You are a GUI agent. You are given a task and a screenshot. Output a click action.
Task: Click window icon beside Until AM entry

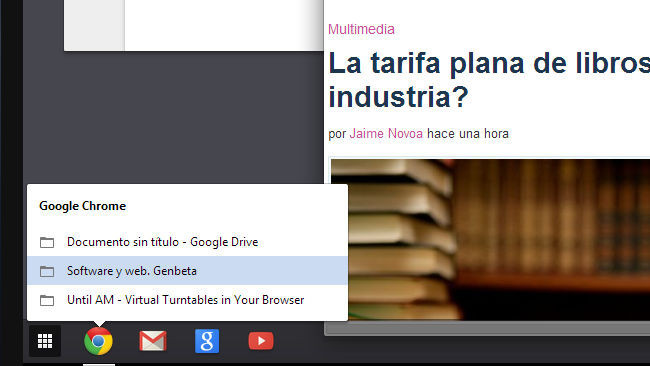pos(47,300)
